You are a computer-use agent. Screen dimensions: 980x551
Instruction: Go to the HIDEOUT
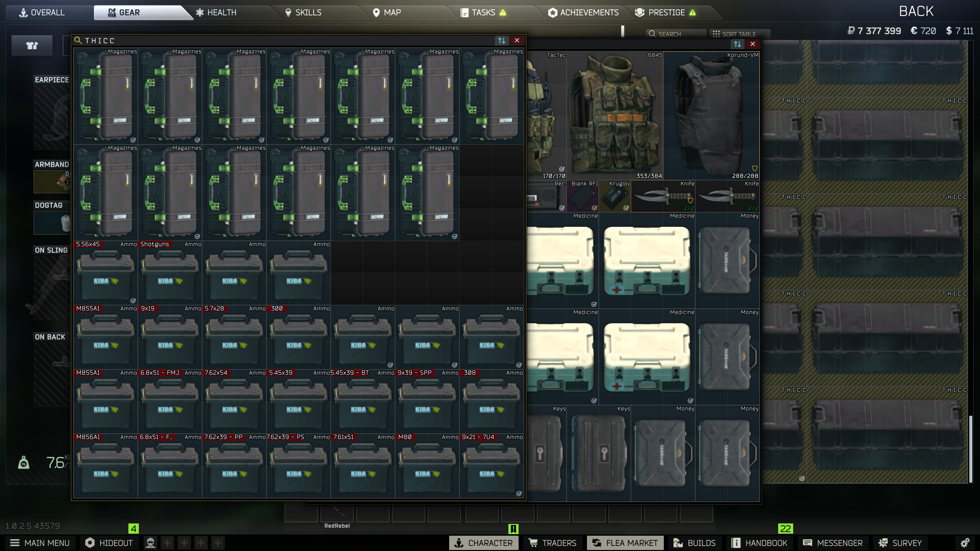point(109,543)
